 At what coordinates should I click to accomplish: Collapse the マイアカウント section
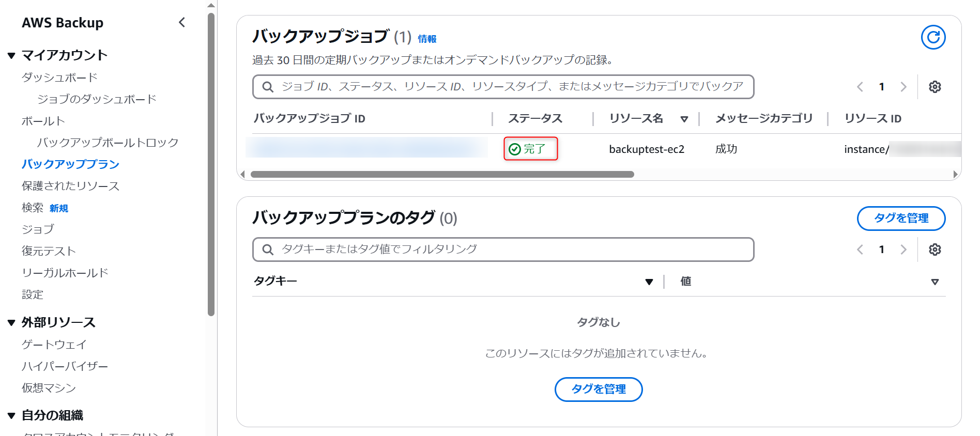(x=11, y=55)
